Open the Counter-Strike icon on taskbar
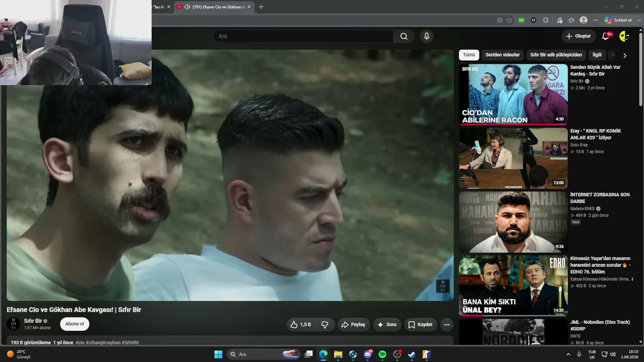 (426, 354)
